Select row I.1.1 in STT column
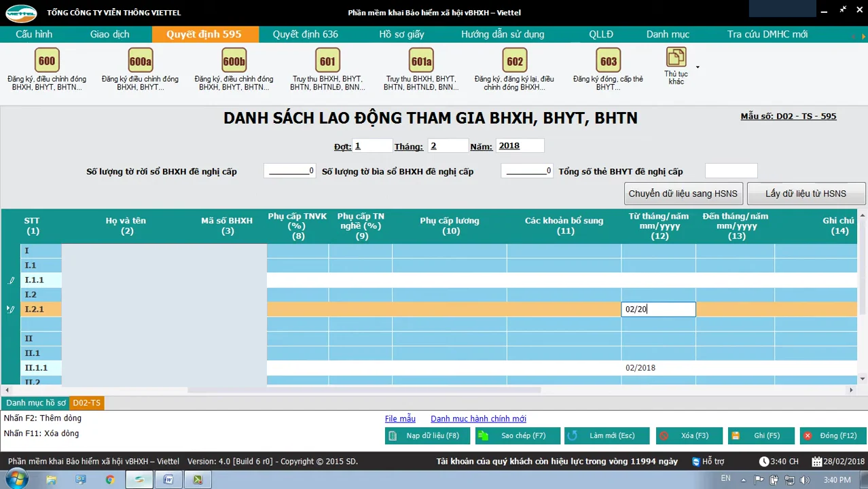The image size is (868, 489). pyautogui.click(x=41, y=280)
